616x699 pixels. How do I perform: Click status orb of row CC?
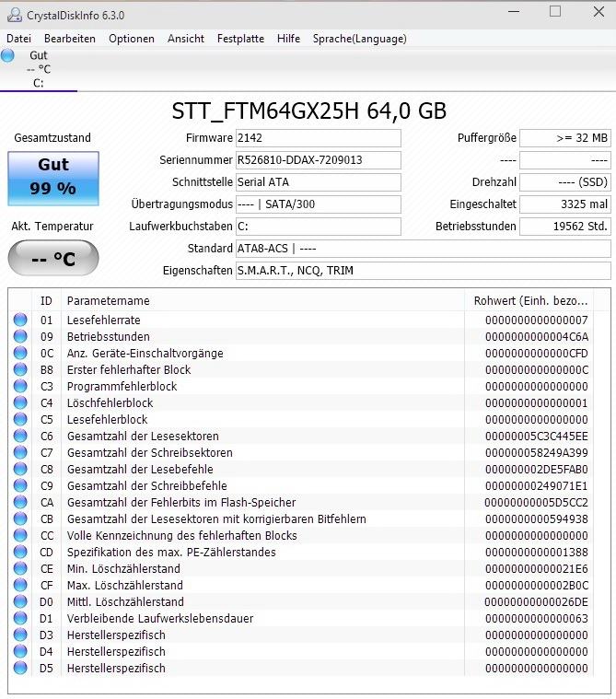coord(20,535)
